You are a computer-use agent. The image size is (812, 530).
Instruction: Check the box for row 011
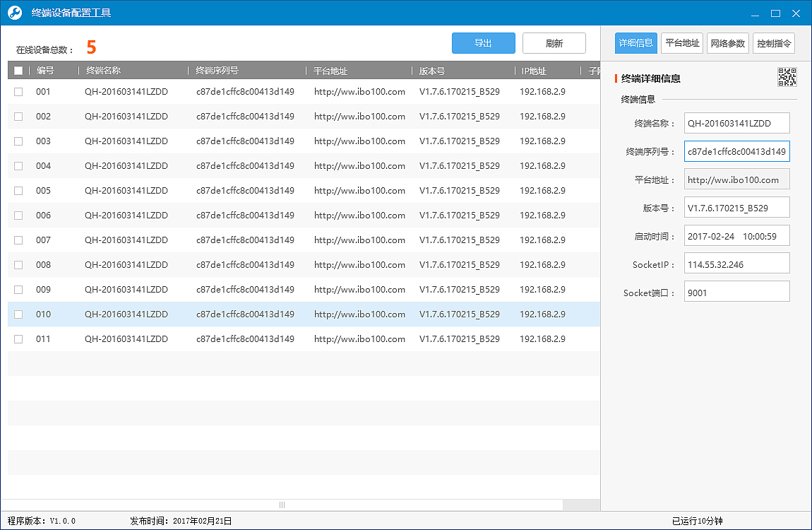pos(18,338)
